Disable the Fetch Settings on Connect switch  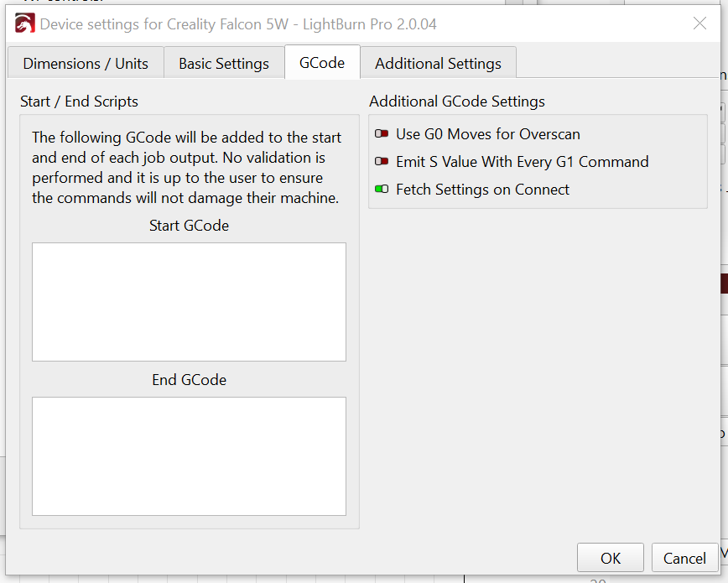(x=382, y=190)
